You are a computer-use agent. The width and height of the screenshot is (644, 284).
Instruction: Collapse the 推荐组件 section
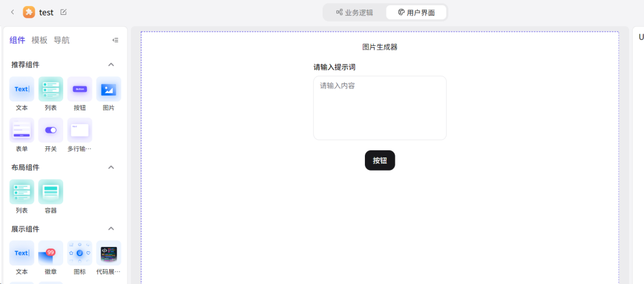click(111, 64)
